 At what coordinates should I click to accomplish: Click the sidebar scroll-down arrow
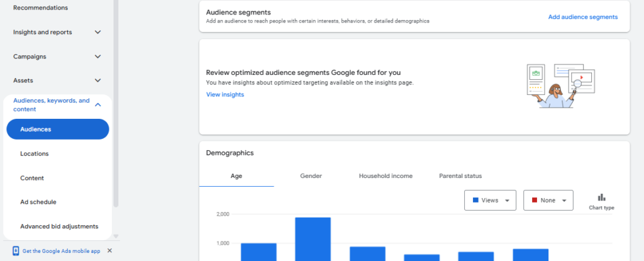pyautogui.click(x=116, y=236)
